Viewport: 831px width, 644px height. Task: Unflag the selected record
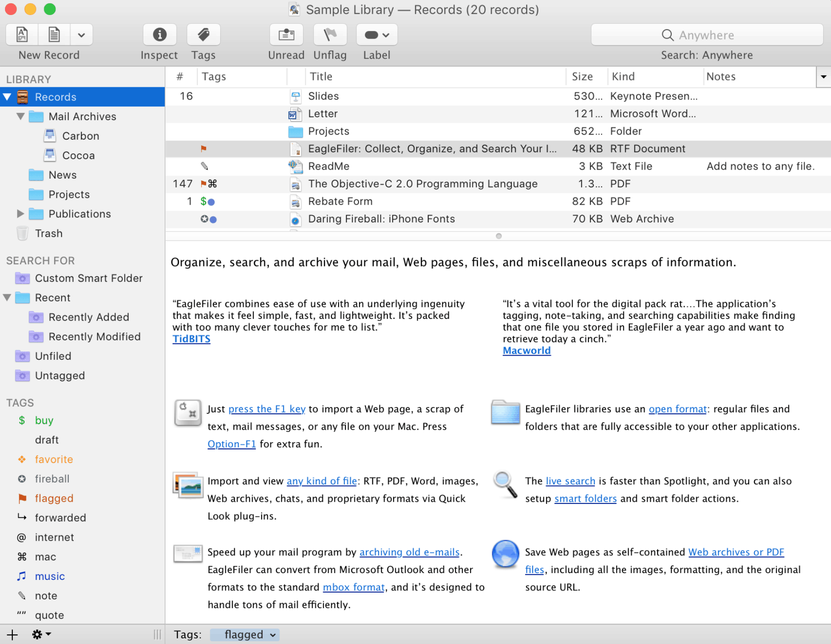click(x=330, y=35)
